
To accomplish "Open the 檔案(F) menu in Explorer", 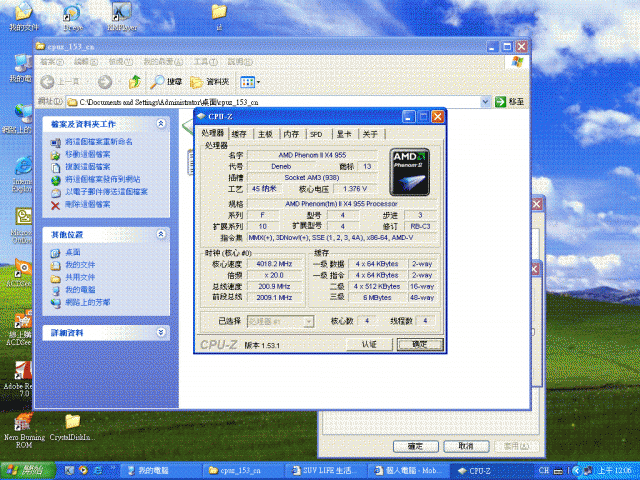I will pyautogui.click(x=52, y=62).
